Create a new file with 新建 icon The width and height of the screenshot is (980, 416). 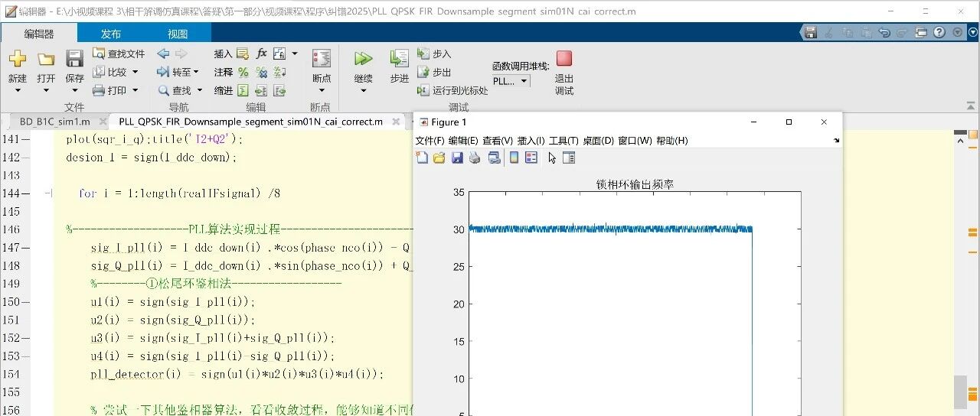(x=17, y=60)
